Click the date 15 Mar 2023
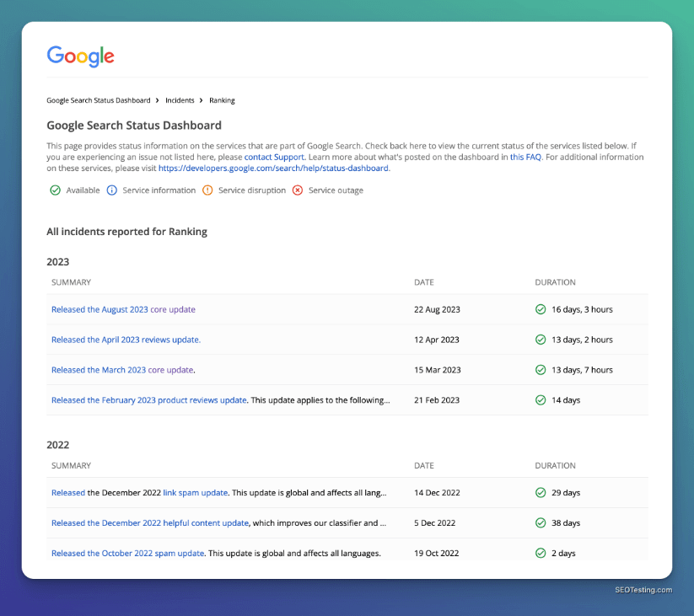Screen dimensions: 694x616 pyautogui.click(x=438, y=370)
